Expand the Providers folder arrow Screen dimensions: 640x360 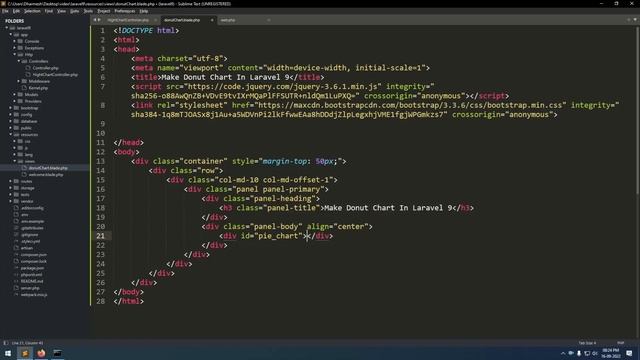coord(15,101)
